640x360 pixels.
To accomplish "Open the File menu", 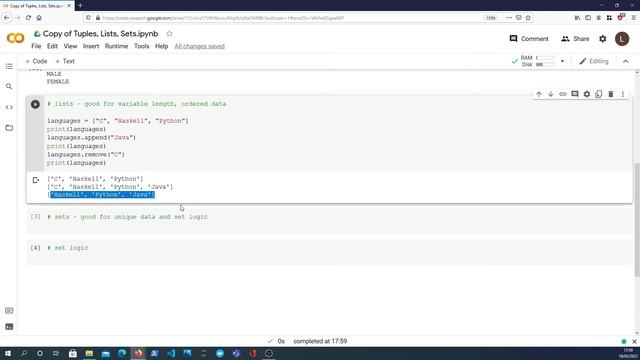I will [x=36, y=46].
